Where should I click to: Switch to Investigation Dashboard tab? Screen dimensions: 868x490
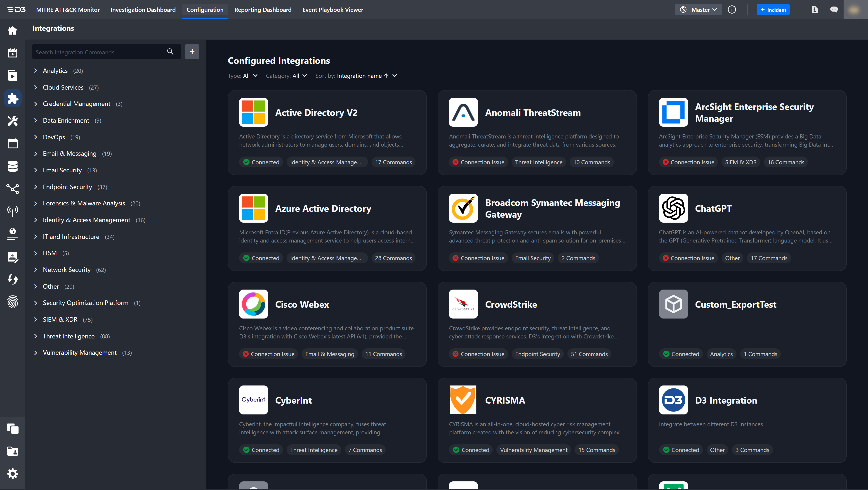143,10
